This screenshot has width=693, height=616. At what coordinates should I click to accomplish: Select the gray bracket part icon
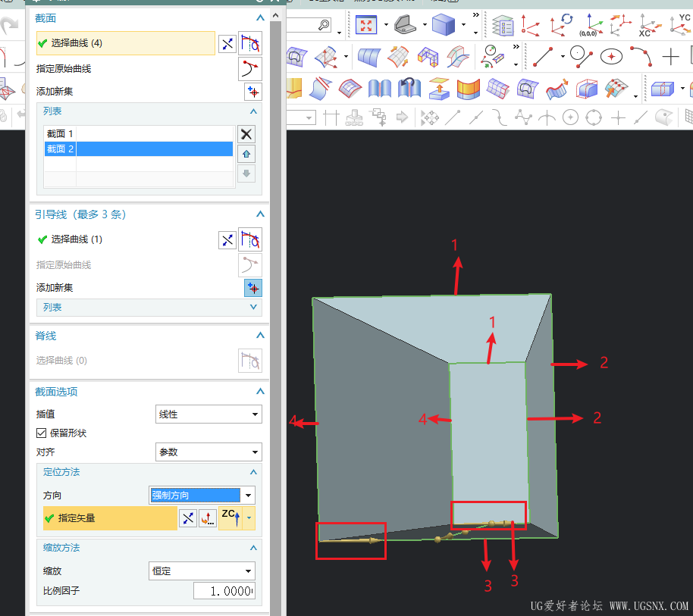coord(406,25)
